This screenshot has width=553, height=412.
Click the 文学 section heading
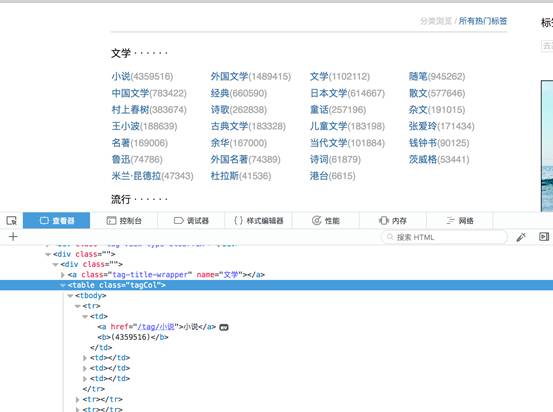click(121, 53)
